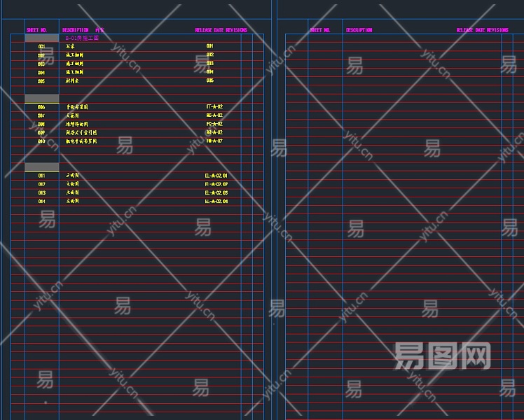Image resolution: width=524 pixels, height=420 pixels.
Task: Click sheet number 010 in SHEET NO. column
Action: point(41,141)
